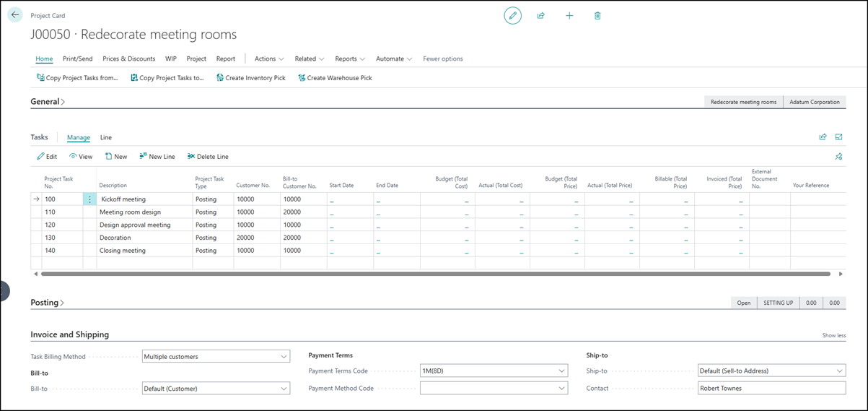Expand the General section
The height and width of the screenshot is (411, 868).
tap(48, 102)
